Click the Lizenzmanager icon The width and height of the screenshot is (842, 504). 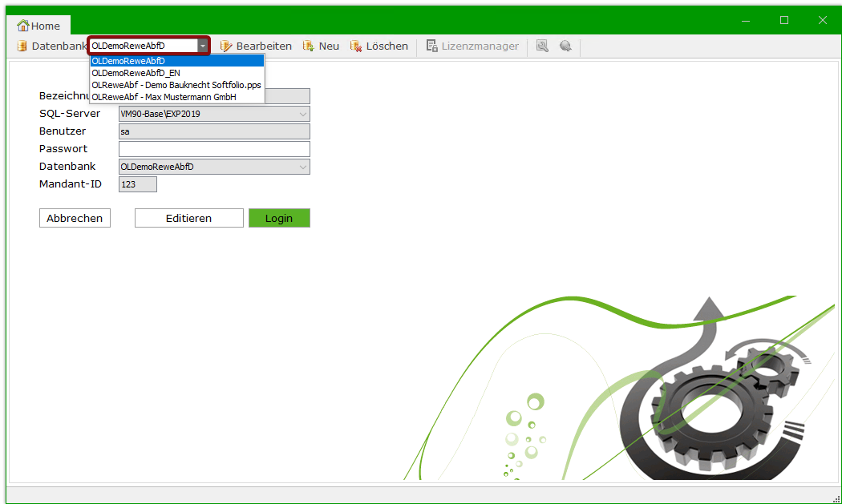pos(431,46)
